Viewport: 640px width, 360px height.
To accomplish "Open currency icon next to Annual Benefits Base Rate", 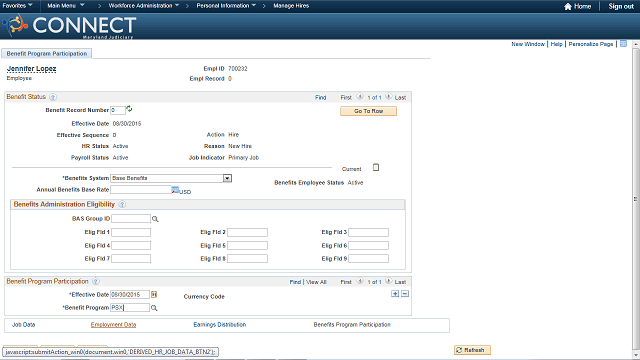I will tap(175, 190).
